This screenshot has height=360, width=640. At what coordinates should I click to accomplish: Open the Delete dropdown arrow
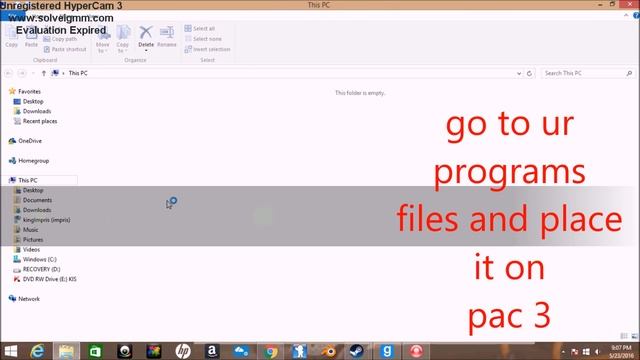click(x=146, y=51)
